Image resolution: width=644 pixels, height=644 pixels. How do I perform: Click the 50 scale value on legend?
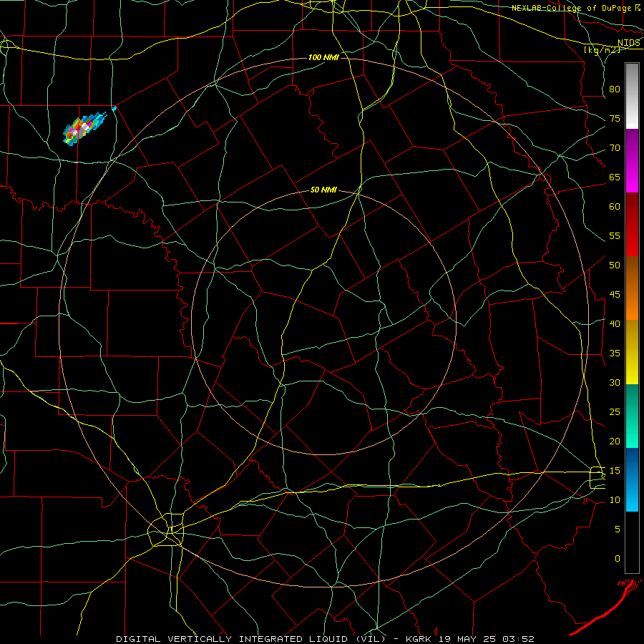[x=615, y=265]
